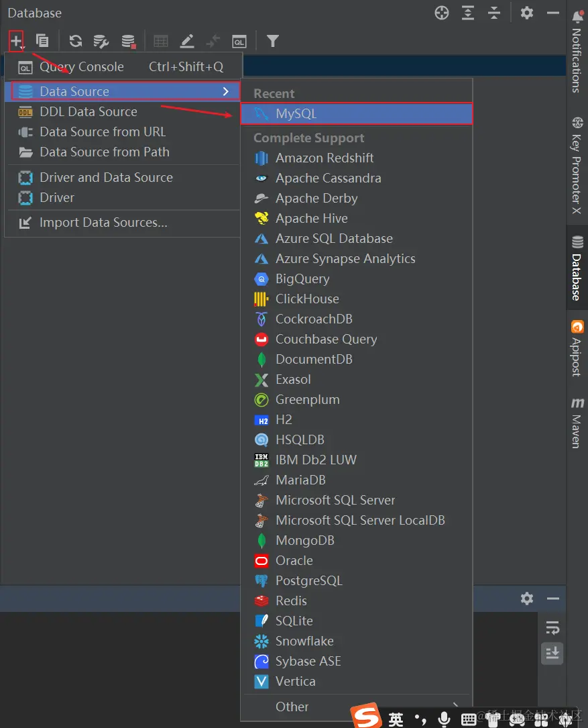Refresh the database with the Refresh icon
Image resolution: width=588 pixels, height=728 pixels.
(76, 41)
